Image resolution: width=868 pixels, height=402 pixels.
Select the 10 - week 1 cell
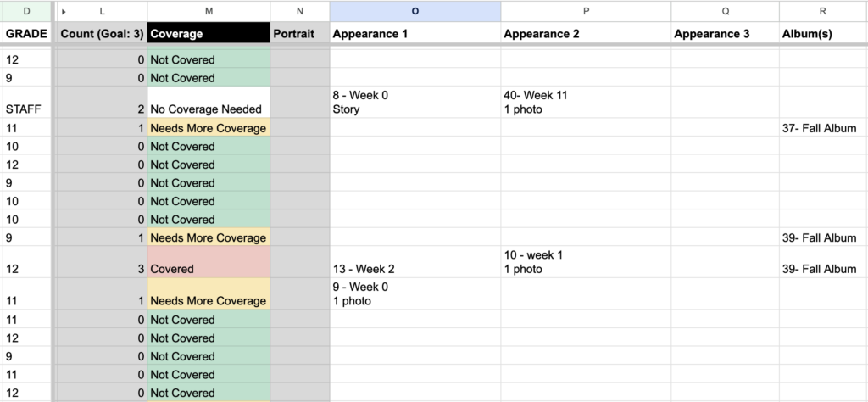click(585, 262)
